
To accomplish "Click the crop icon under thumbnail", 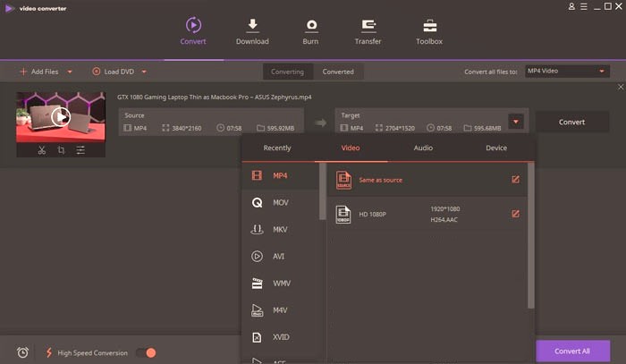I will coord(61,150).
